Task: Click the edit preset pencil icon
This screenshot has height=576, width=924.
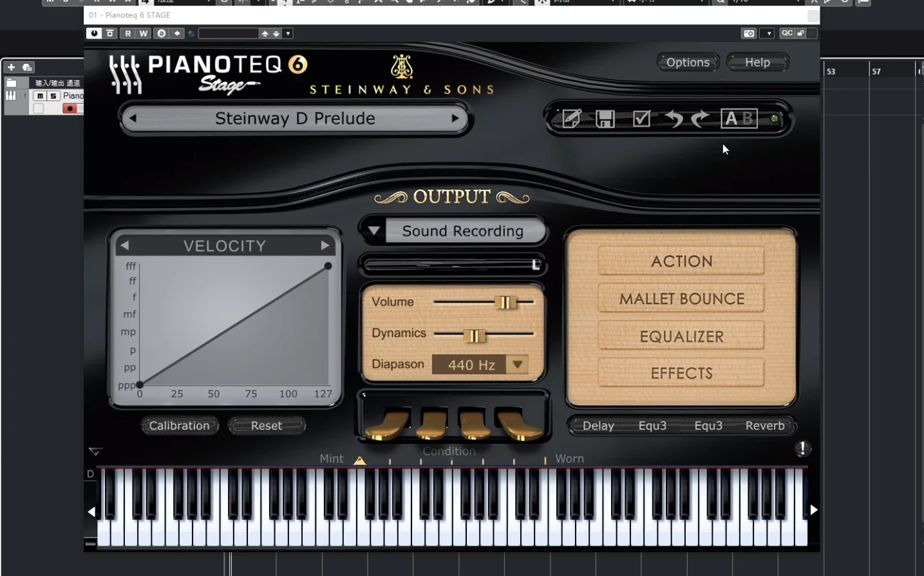Action: (x=572, y=119)
